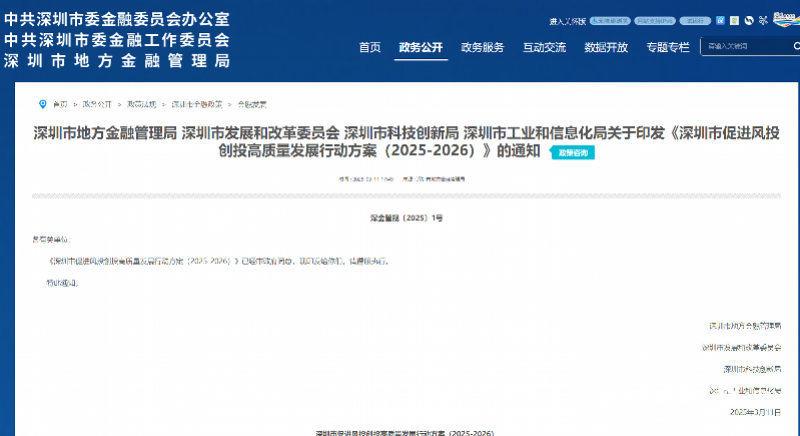Open the blue square app icon in the header
Viewport: 800px width, 436px height.
720,20
